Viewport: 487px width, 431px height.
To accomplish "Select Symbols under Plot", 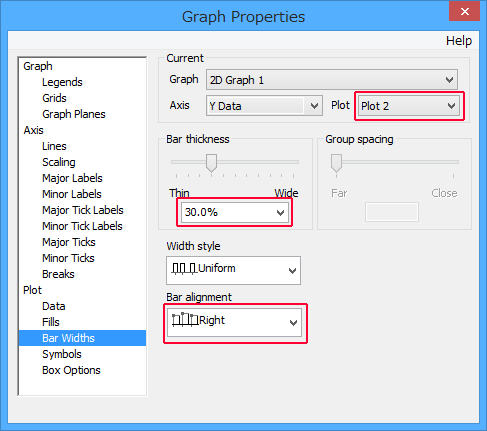I will pos(62,354).
